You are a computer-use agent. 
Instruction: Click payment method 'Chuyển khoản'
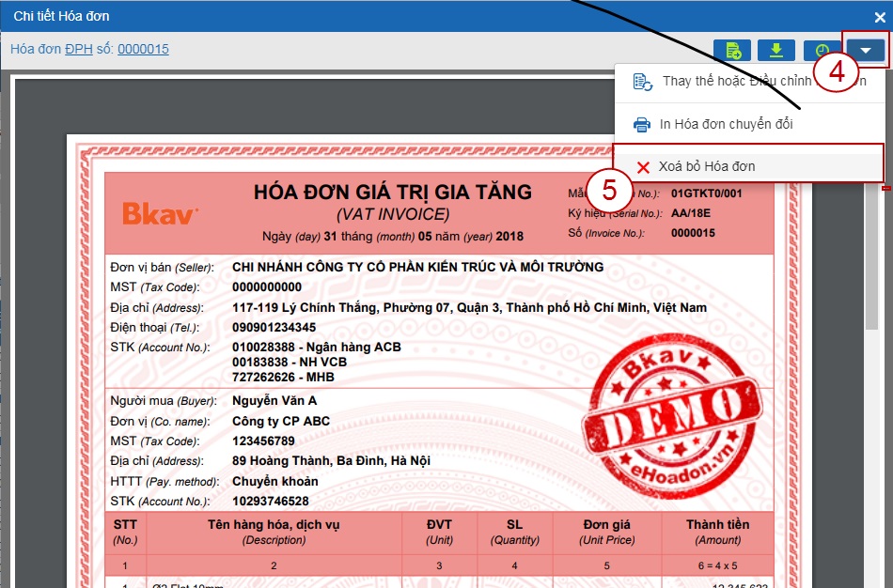(274, 481)
